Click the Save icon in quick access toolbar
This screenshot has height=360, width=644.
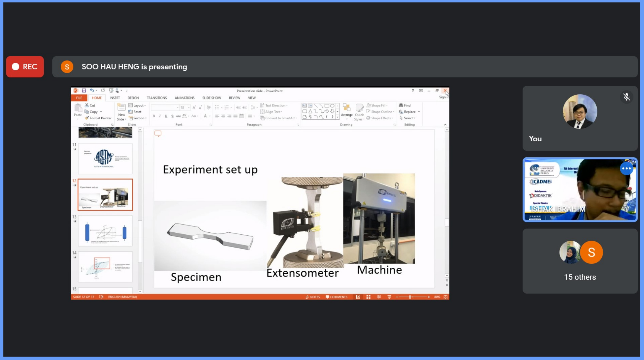click(x=84, y=91)
